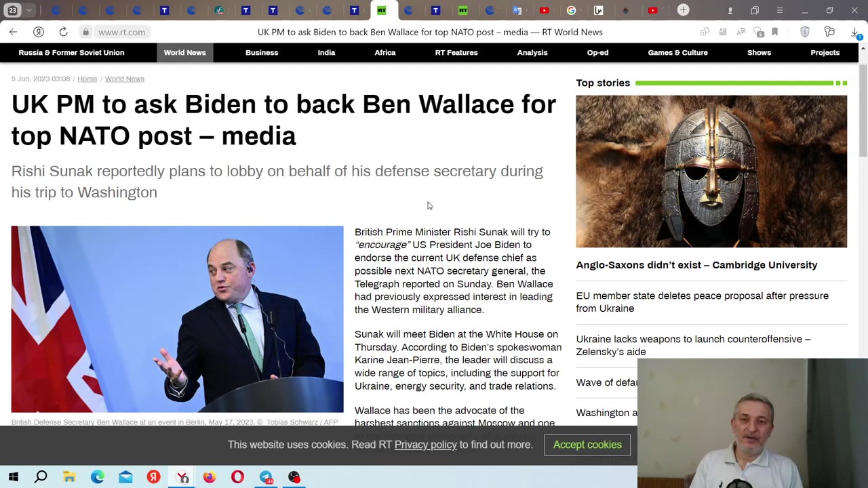Click the Home breadcrumb link
Screen dimensions: 868x488
pyautogui.click(x=87, y=79)
